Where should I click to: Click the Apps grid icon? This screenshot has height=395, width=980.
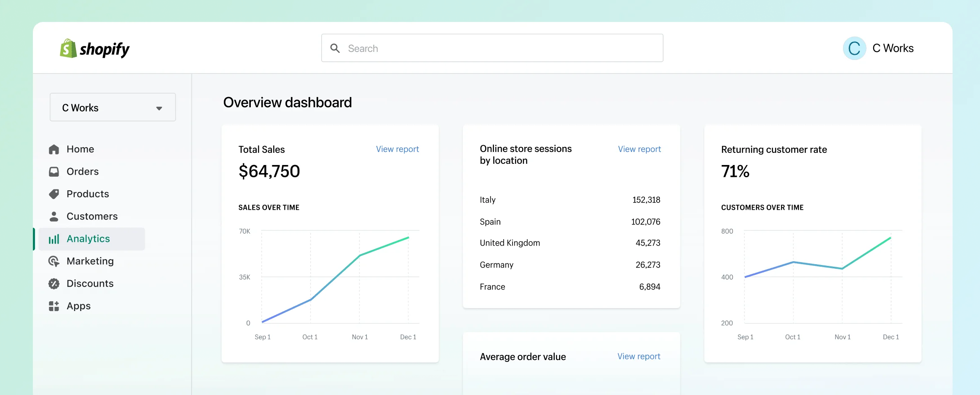[x=54, y=306]
